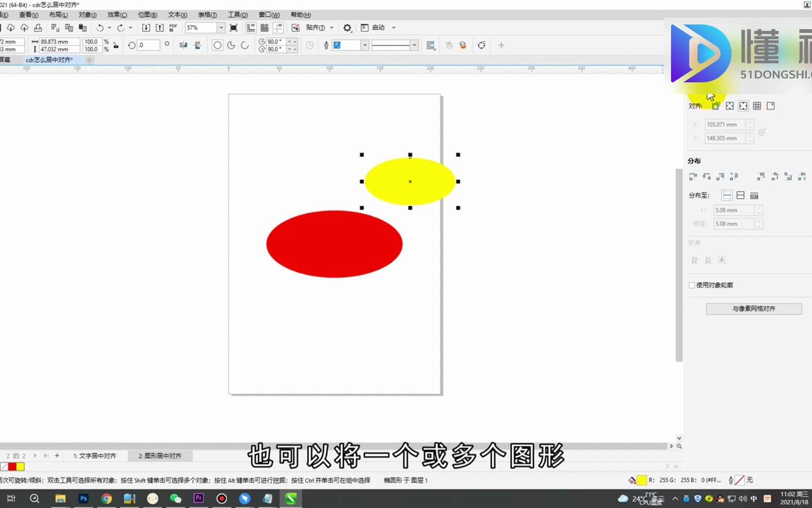Switch to the cdr怎么居中对齐 document tab
Image resolution: width=812 pixels, height=508 pixels.
[49, 60]
